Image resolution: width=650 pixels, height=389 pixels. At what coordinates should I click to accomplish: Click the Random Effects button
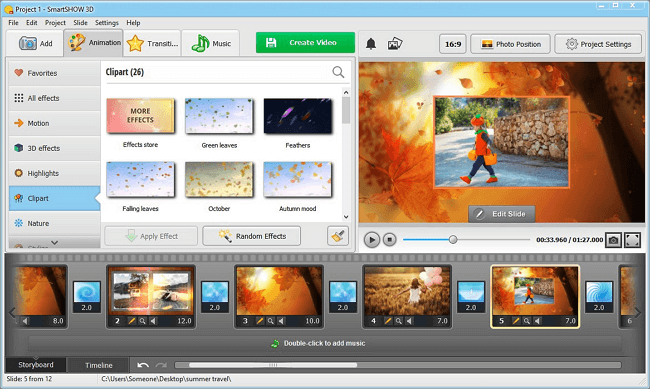(252, 236)
